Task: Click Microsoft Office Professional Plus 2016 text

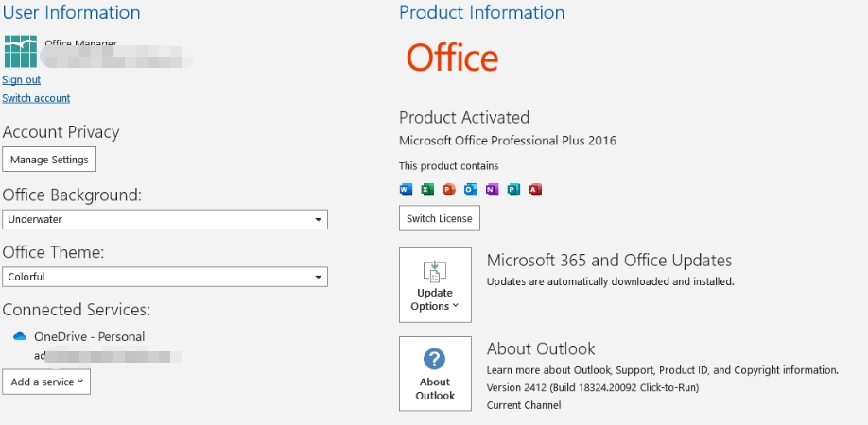Action: click(508, 141)
